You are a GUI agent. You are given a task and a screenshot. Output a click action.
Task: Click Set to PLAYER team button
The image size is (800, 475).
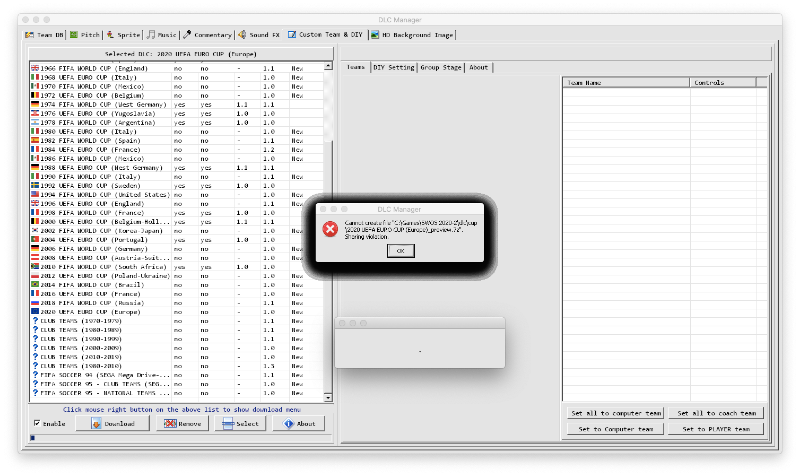tap(716, 429)
